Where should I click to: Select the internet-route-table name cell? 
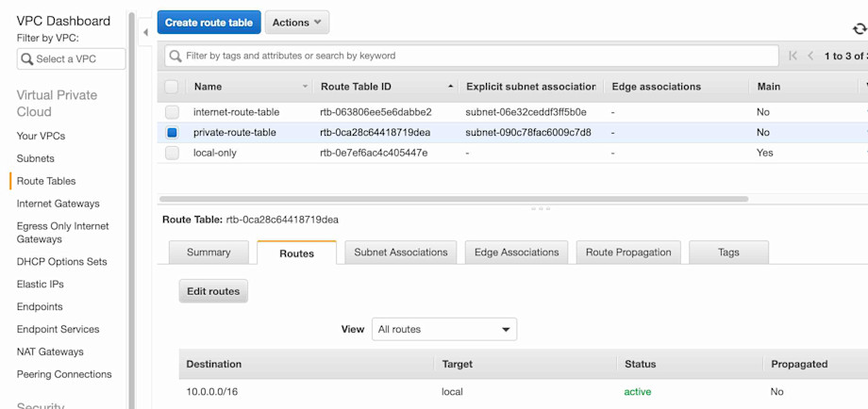tap(237, 112)
